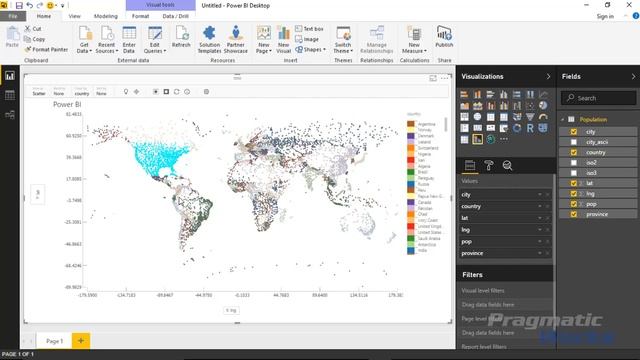Switch to Report view in left sidebar

(x=10, y=76)
